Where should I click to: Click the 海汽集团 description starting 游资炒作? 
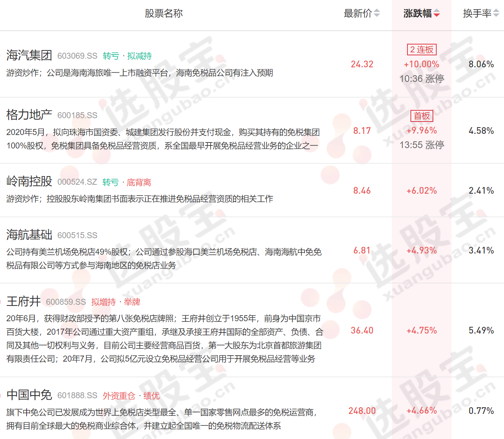[x=140, y=73]
